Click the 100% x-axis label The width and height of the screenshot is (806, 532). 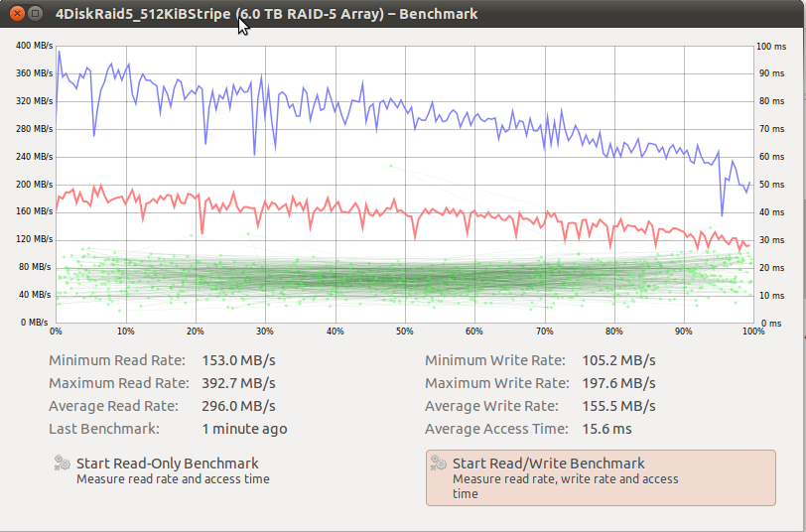753,332
